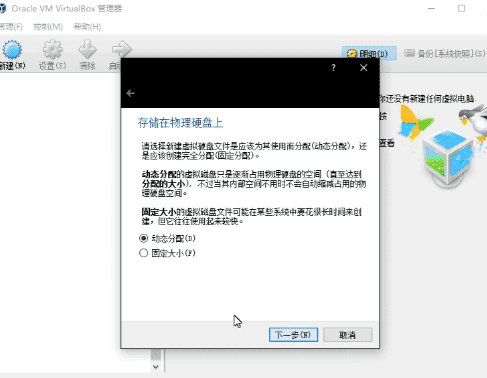Click the 下一步 (Next) button
Screen dimensions: 487x378
(x=293, y=335)
